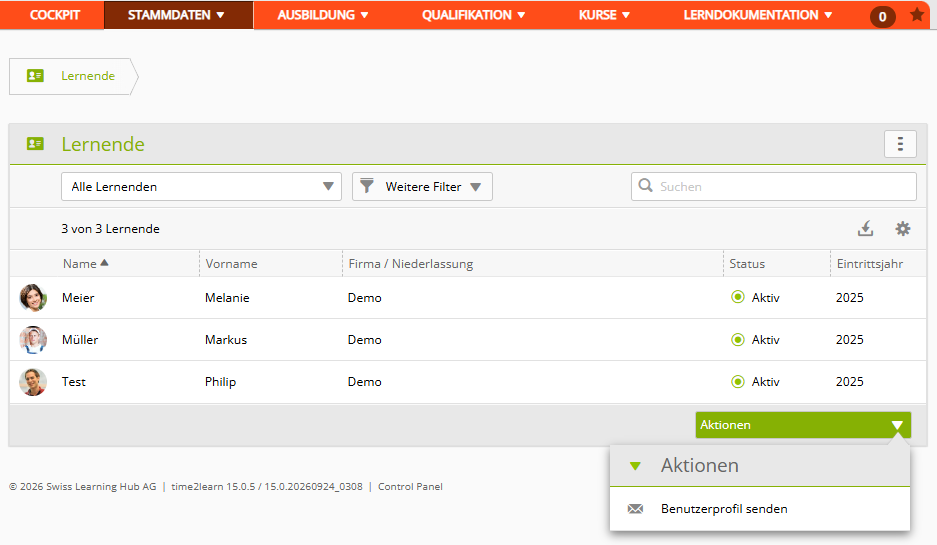Sort by the Name column header

(79, 264)
